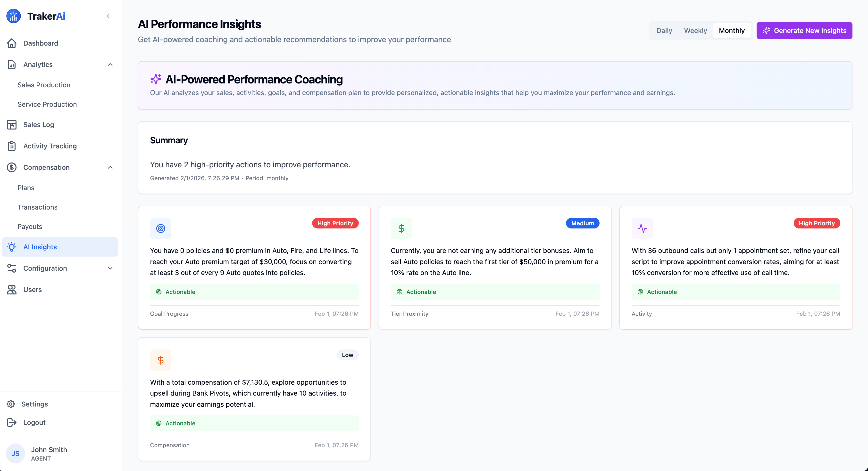Click the Sales Log icon
Screen dimensions: 868x471
[x=12, y=125]
